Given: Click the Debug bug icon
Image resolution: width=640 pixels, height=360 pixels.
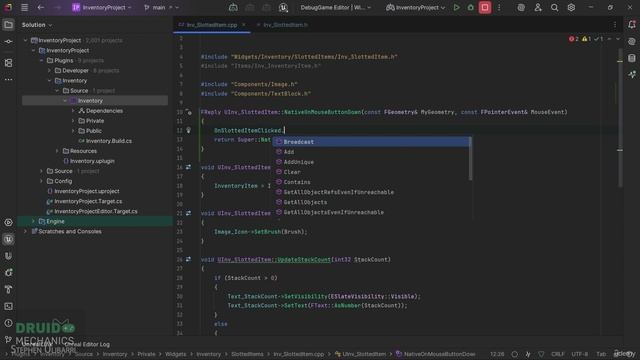Looking at the screenshot, I should [x=470, y=7].
